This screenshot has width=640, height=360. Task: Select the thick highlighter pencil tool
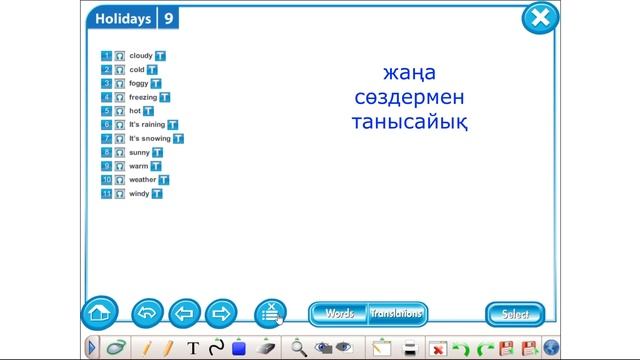tap(168, 348)
